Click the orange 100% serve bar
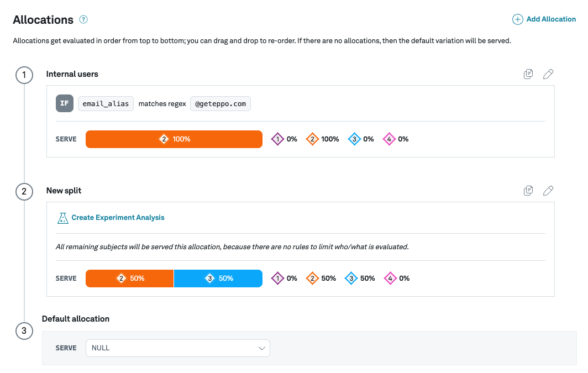 tap(174, 139)
